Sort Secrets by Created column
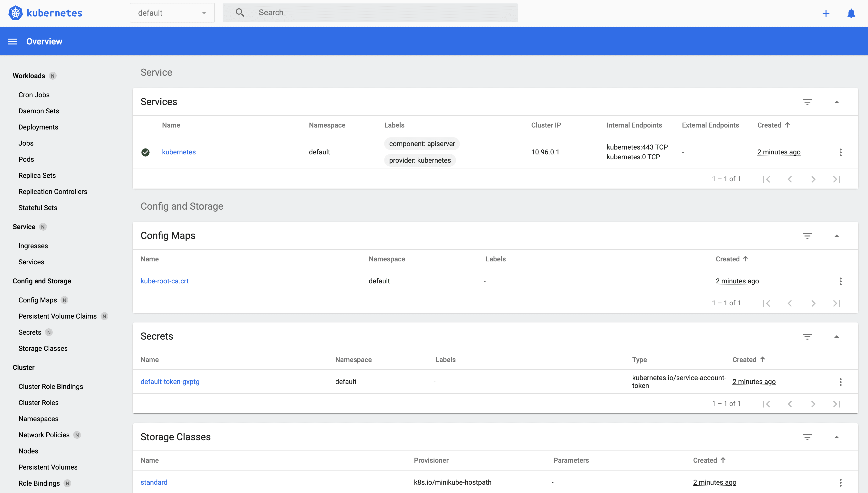Image resolution: width=868 pixels, height=493 pixels. [749, 360]
